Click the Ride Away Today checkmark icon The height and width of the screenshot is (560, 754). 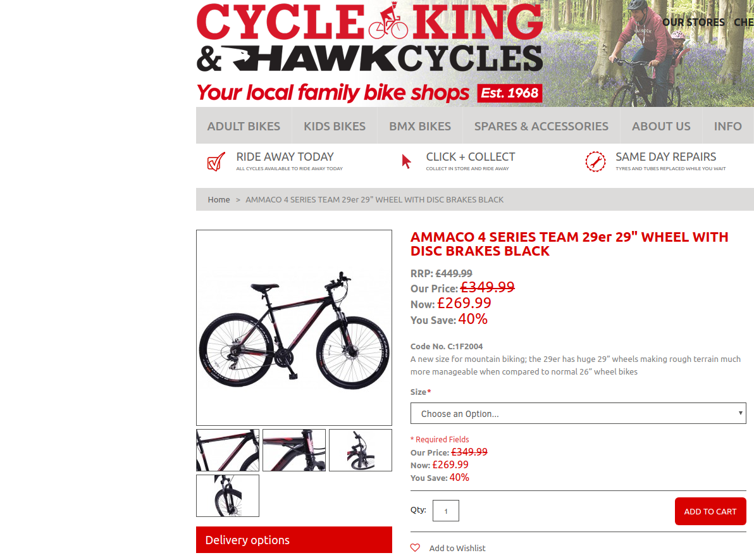pyautogui.click(x=216, y=161)
